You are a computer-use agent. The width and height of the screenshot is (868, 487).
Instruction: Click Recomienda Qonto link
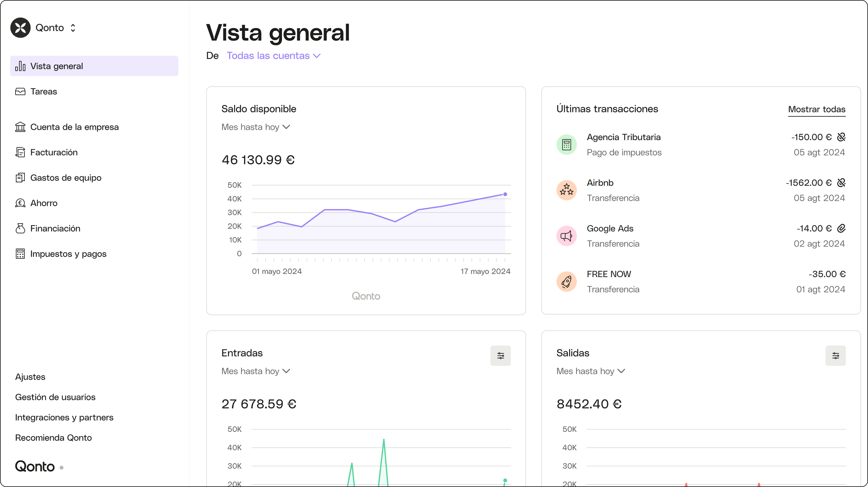(53, 438)
